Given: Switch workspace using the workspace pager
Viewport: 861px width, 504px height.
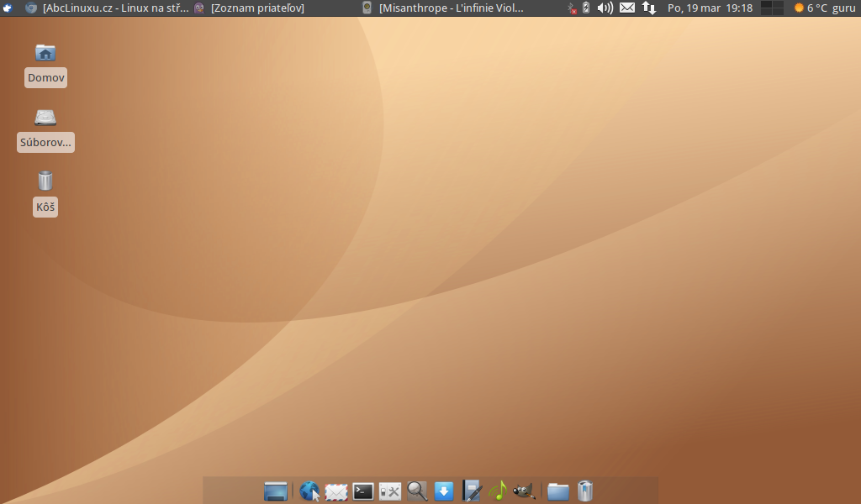Looking at the screenshot, I should coord(772,8).
